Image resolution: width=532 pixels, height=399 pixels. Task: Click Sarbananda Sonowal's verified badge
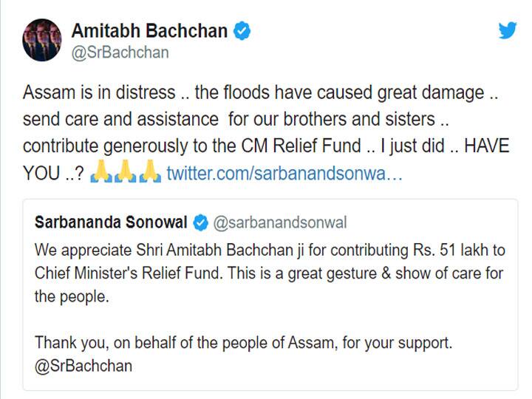tap(200, 222)
